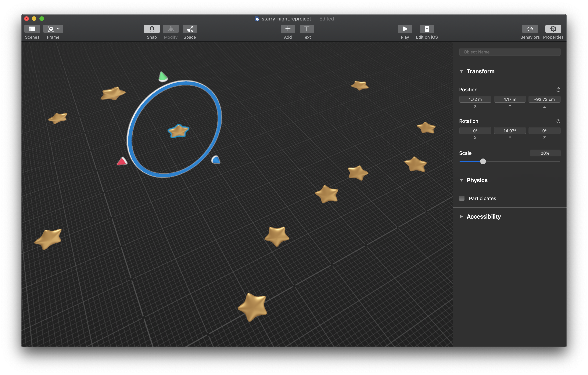Image resolution: width=588 pixels, height=375 pixels.
Task: Click the Scale label
Action: pyautogui.click(x=465, y=153)
